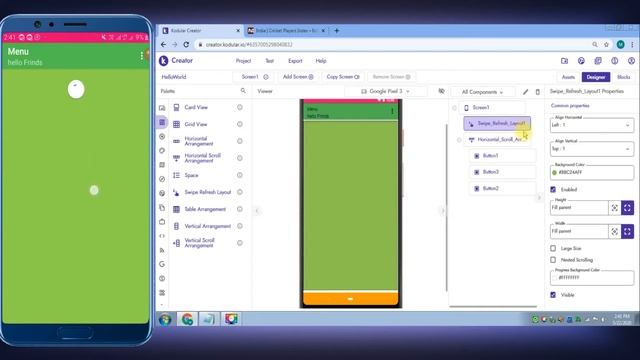Open info for Swipe Refresh Layout component
The width and height of the screenshot is (640, 360).
240,192
